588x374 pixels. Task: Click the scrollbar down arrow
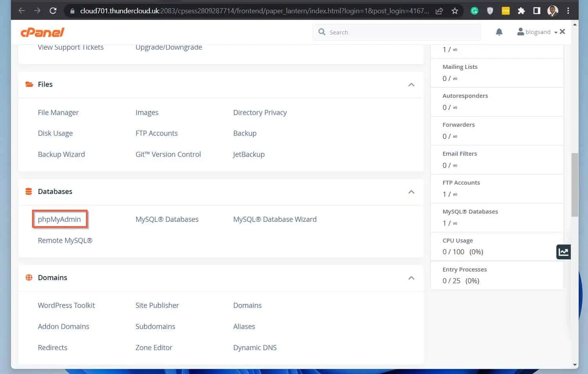tap(575, 365)
